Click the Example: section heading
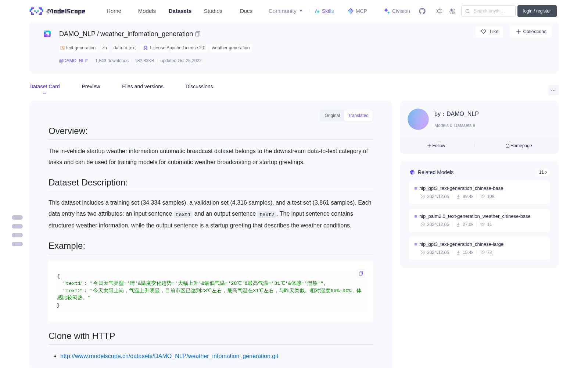This screenshot has height=368, width=588. [x=67, y=246]
